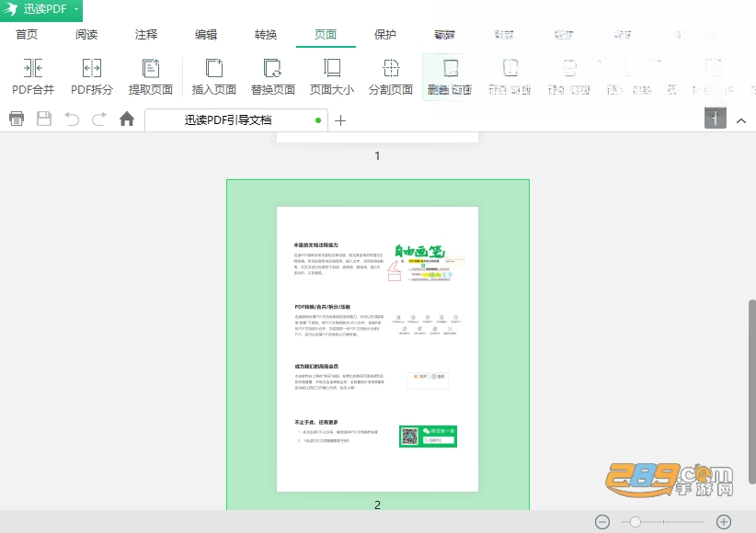Screen dimensions: 756x533
Task: Click the page number box showing 1
Action: (715, 118)
